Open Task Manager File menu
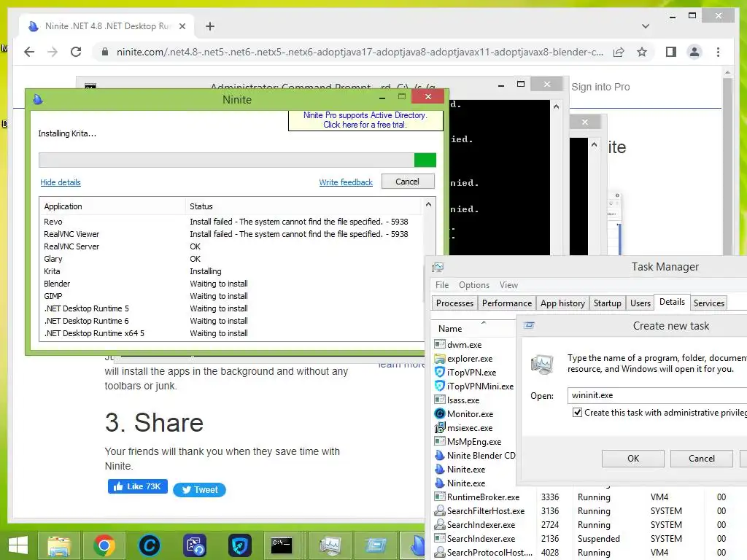 tap(442, 285)
